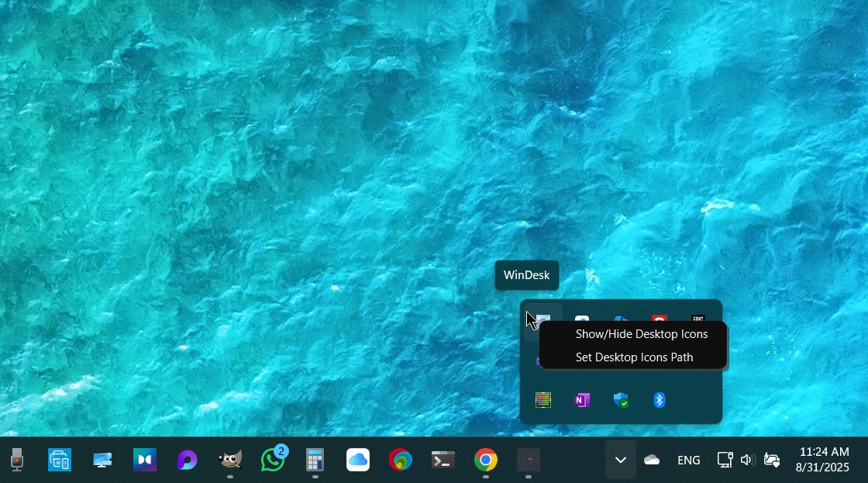Open the Epic Games tray icon
The image size is (868, 483).
pos(698,319)
